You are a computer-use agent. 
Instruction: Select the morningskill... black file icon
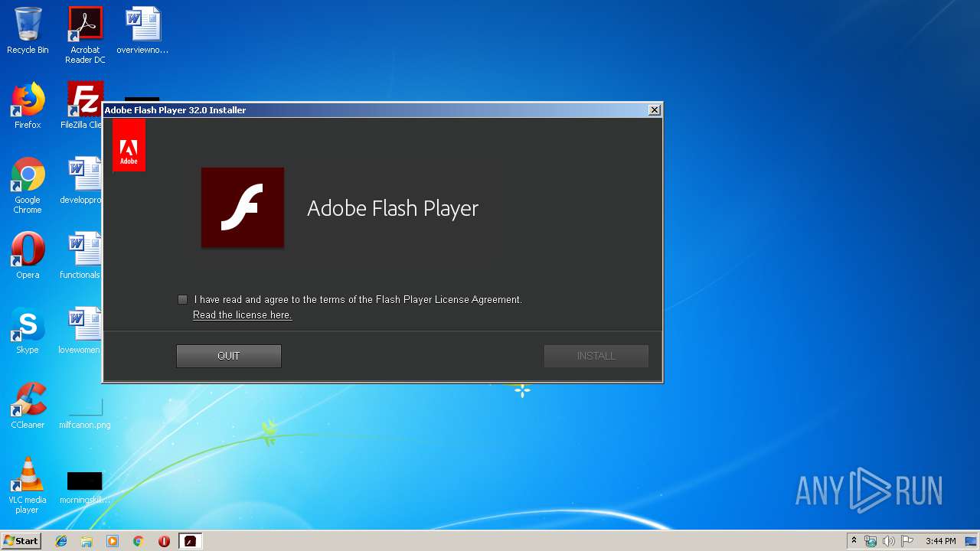(84, 487)
